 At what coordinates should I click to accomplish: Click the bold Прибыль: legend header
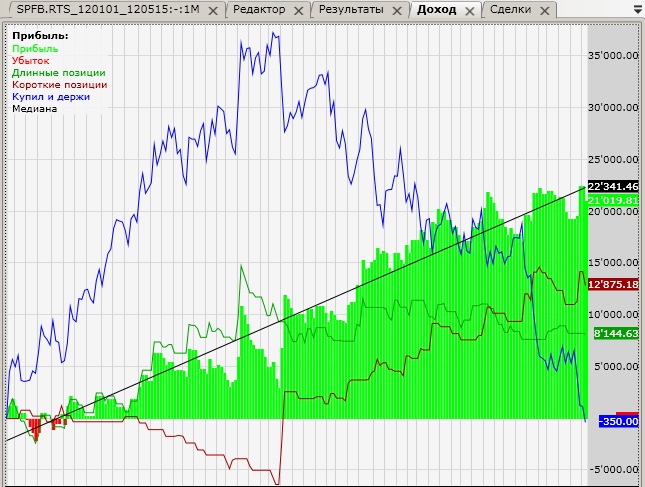click(40, 36)
